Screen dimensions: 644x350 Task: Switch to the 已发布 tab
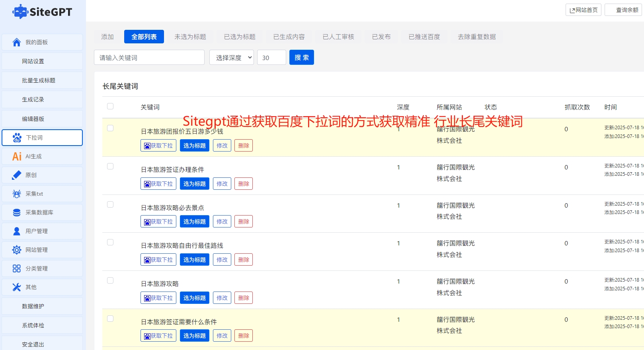pos(381,37)
